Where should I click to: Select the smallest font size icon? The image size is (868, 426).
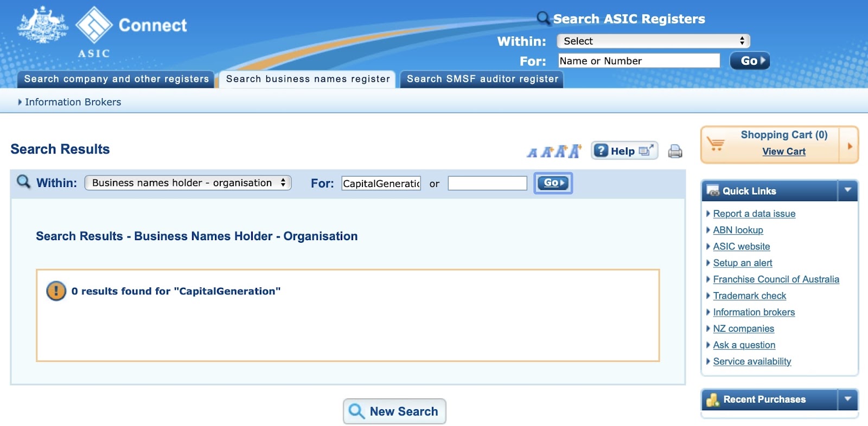[x=532, y=153]
